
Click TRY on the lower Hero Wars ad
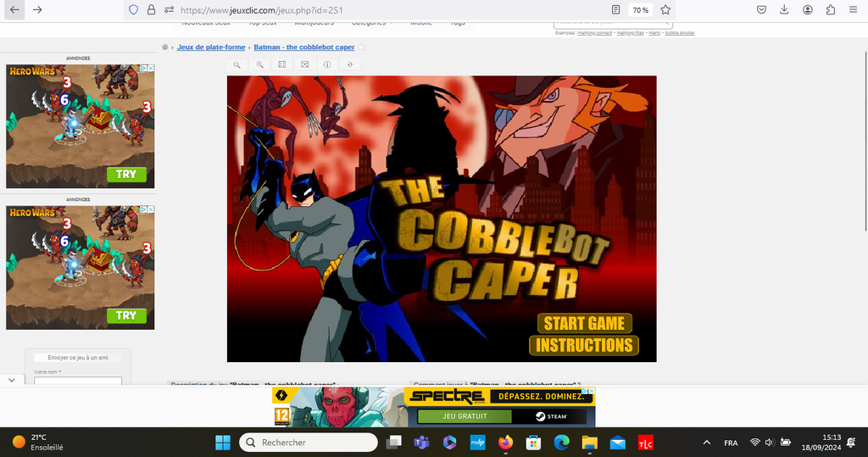[x=126, y=315]
